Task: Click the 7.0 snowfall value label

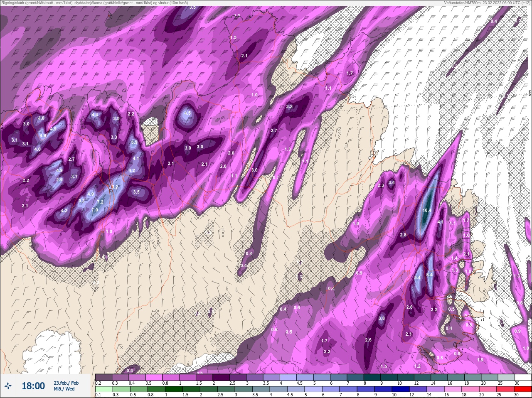Action: tap(95, 210)
